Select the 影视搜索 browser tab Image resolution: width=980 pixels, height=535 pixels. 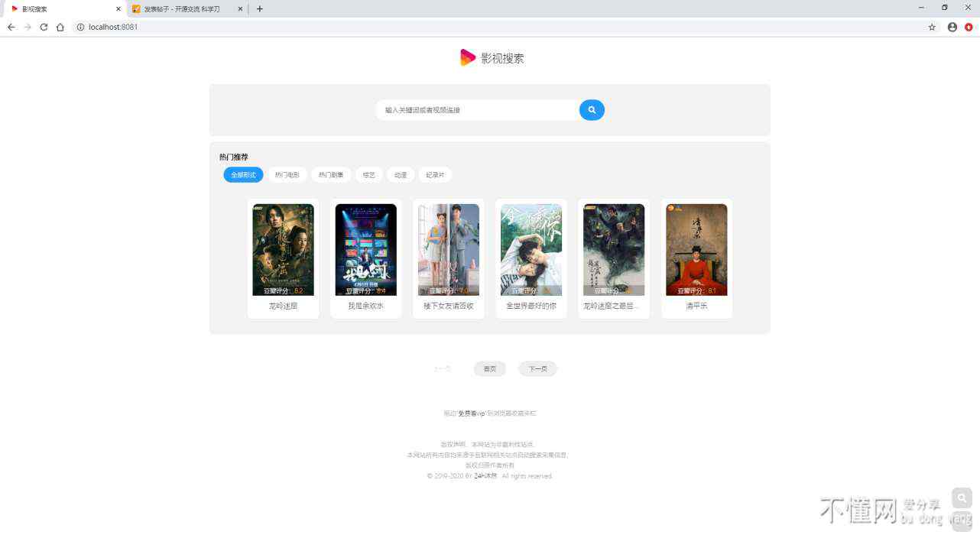coord(64,9)
